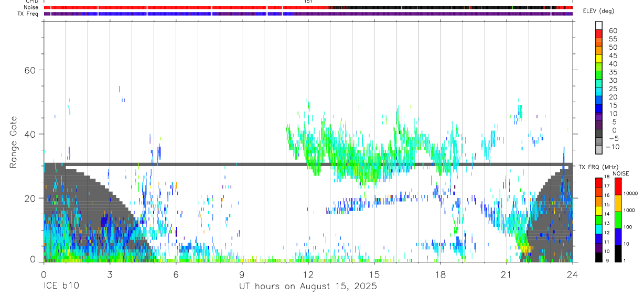Click x-axis tick label '9'
The height and width of the screenshot is (297, 644).
pyautogui.click(x=242, y=274)
